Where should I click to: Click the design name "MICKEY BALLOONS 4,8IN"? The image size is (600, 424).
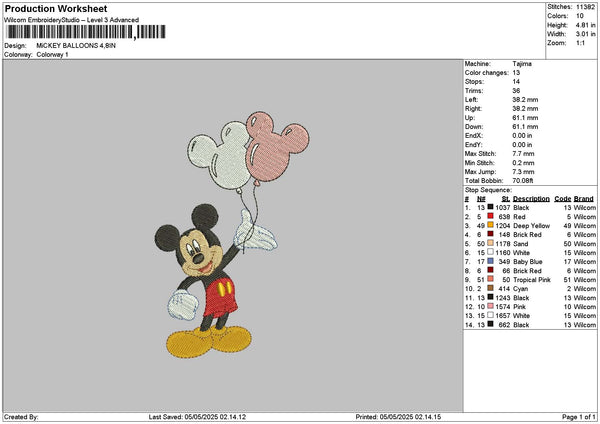tap(76, 46)
